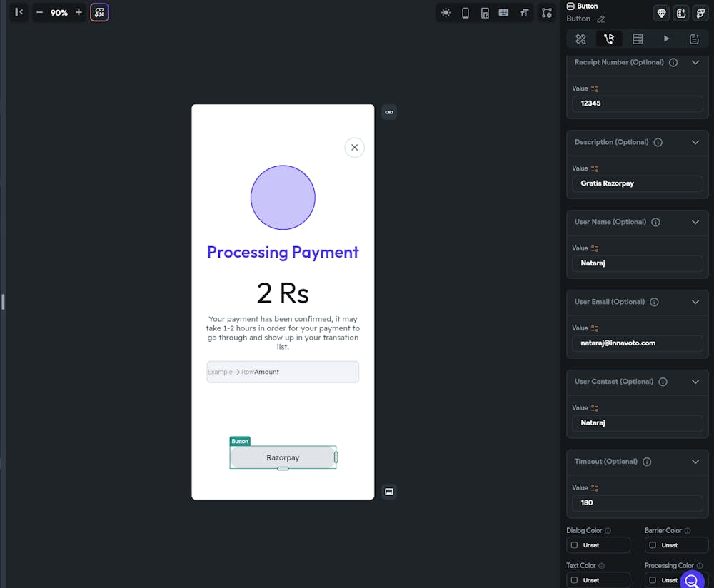Zoom out with the minus button
This screenshot has height=588, width=714.
pos(39,12)
